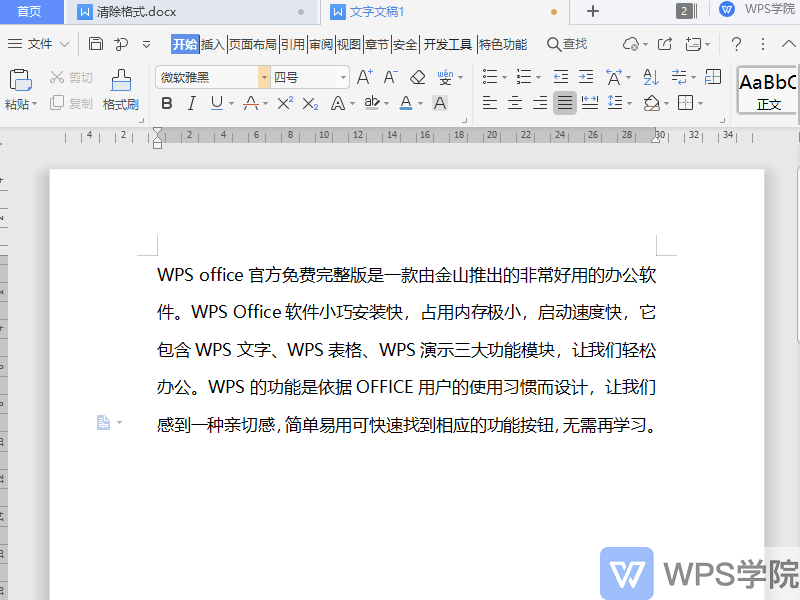
Task: Open the font color A swatch
Action: pos(406,104)
